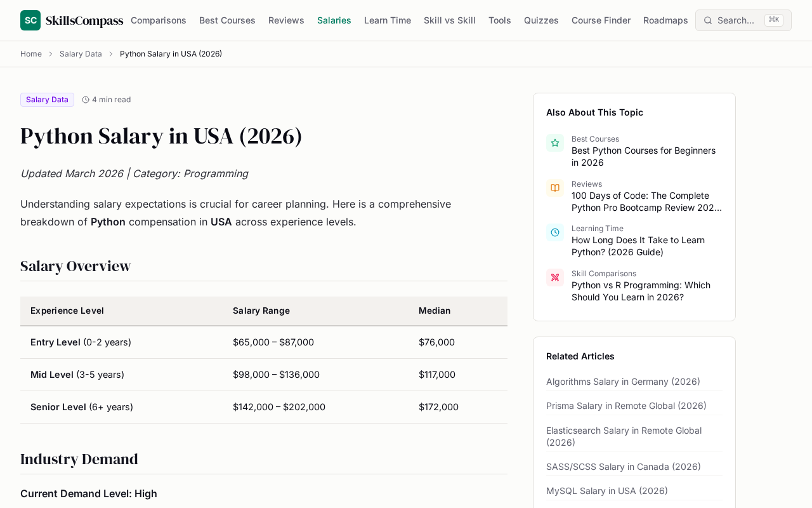This screenshot has height=508, width=812.
Task: Click the green star Best Courses icon
Action: [x=555, y=143]
